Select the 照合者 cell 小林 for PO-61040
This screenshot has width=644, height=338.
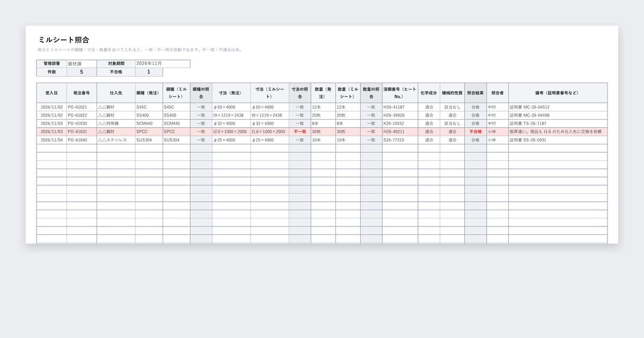tap(497, 140)
